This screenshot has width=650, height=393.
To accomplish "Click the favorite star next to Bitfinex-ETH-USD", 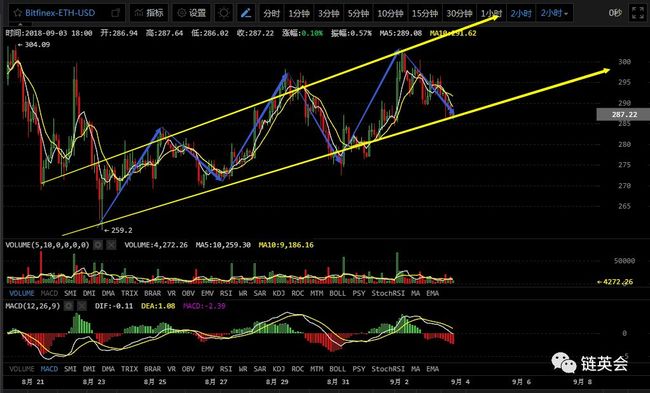I will pyautogui.click(x=17, y=13).
